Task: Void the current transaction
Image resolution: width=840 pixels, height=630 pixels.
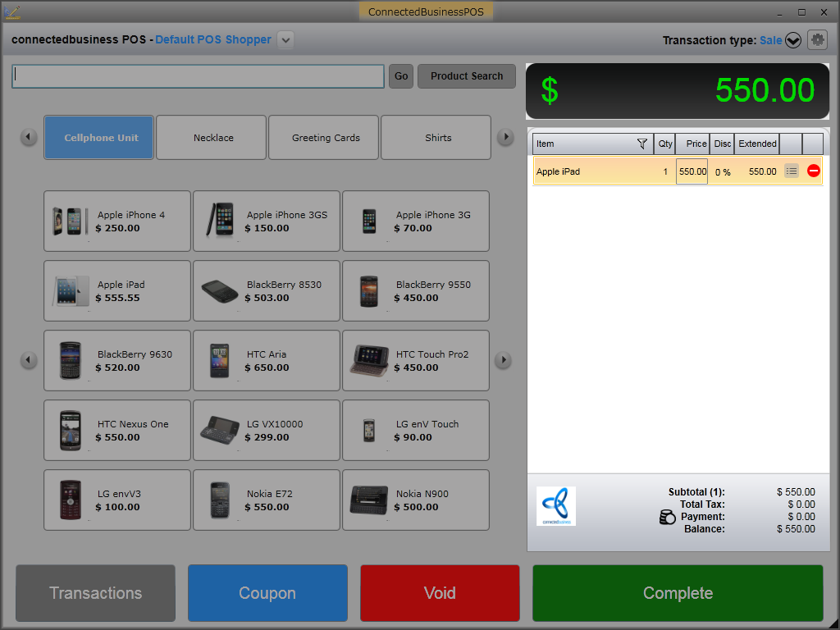Action: coord(440,593)
